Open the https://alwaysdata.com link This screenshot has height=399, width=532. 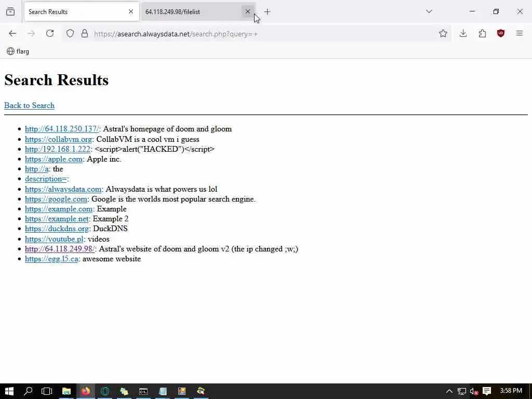pos(63,189)
